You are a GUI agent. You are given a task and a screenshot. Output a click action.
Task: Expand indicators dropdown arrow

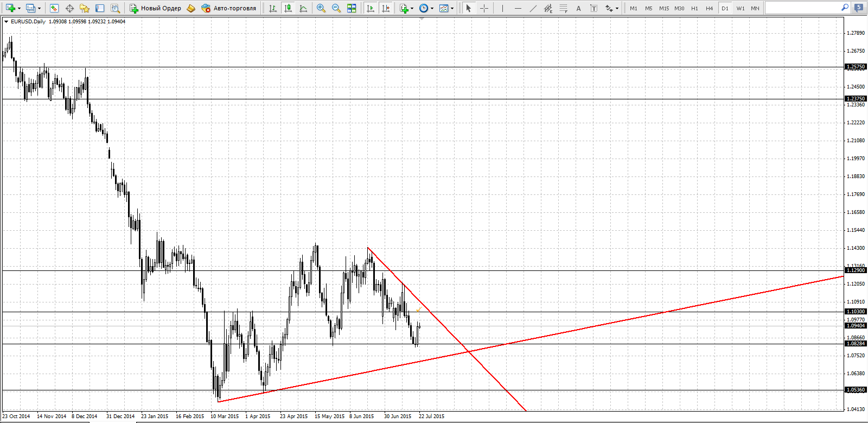tap(412, 8)
